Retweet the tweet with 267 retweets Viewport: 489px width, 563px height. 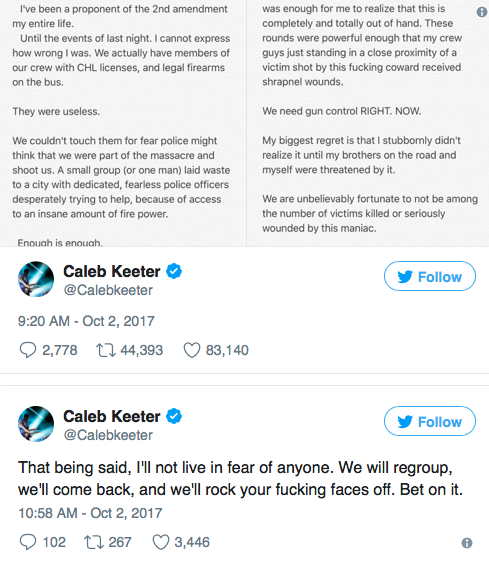pyautogui.click(x=94, y=542)
